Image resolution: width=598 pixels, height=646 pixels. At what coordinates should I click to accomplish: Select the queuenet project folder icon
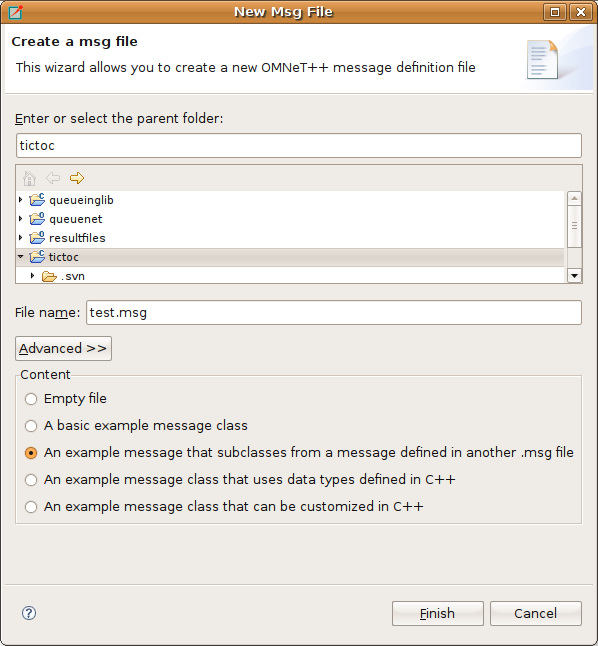37,219
